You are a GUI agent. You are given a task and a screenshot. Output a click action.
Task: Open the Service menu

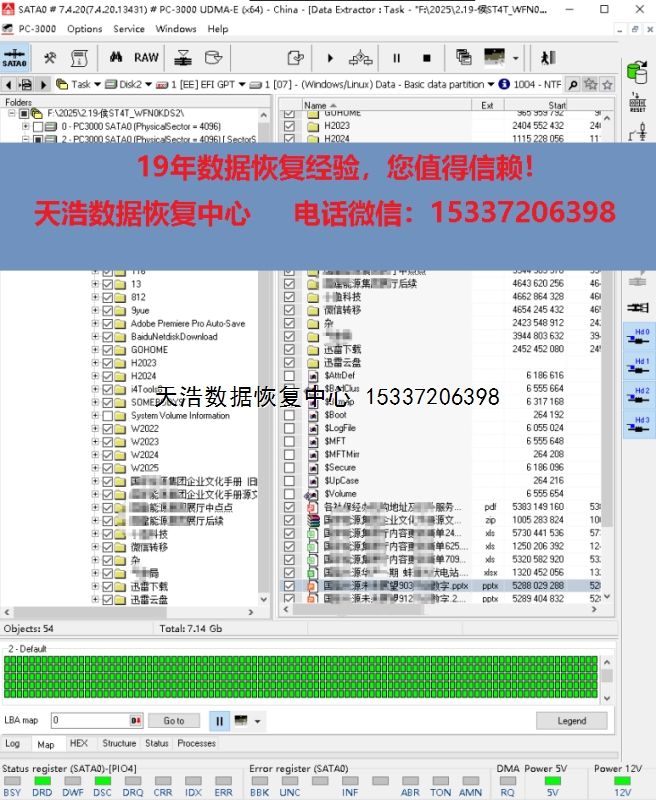[128, 29]
